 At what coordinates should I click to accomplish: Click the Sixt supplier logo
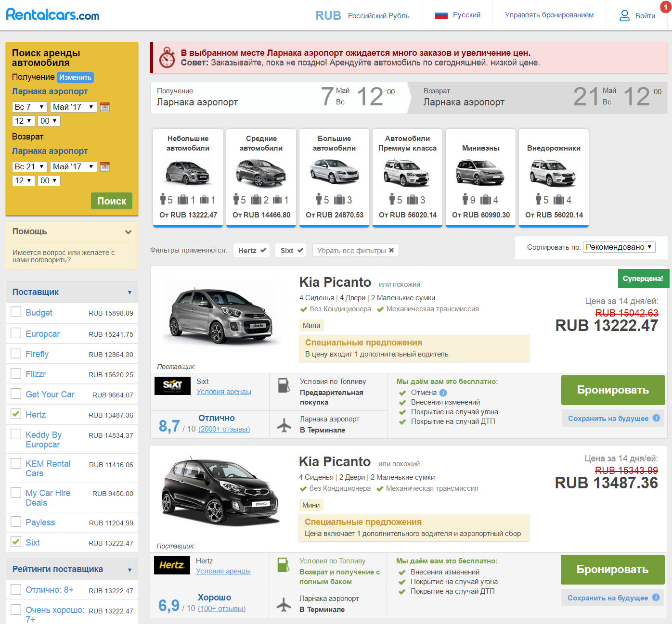tap(172, 385)
